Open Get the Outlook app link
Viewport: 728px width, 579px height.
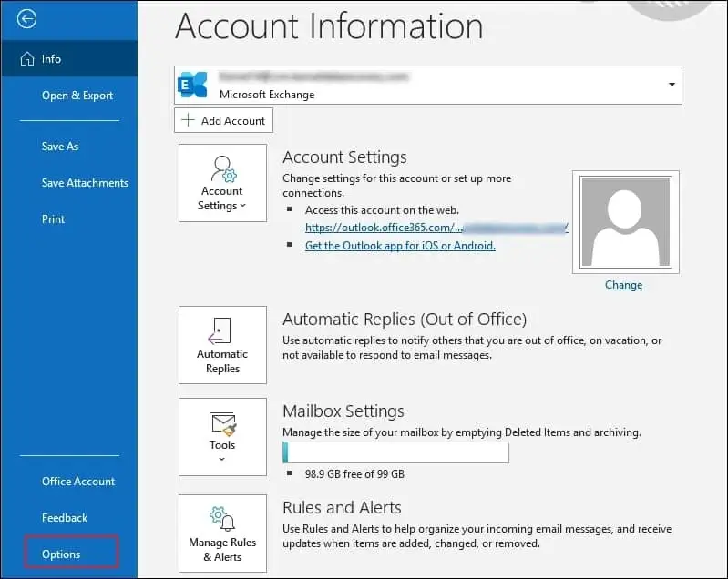pos(400,246)
